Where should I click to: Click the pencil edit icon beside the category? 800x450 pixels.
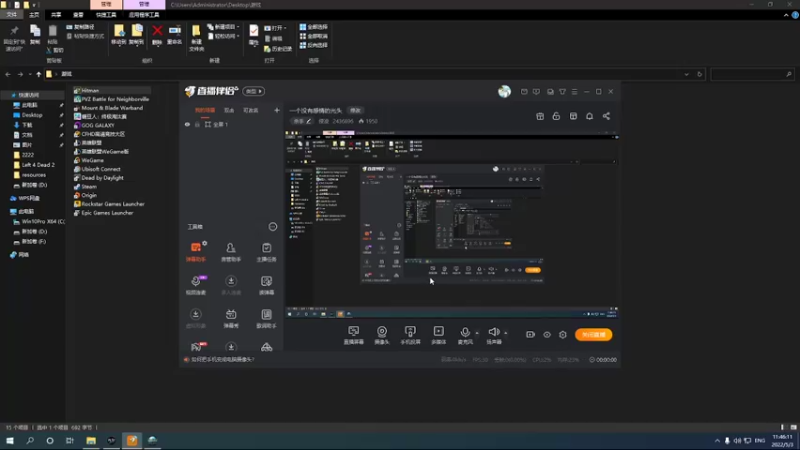point(309,121)
